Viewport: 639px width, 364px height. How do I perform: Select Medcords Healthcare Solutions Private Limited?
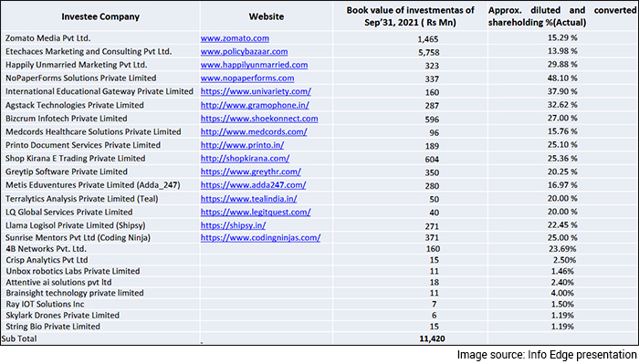(x=93, y=132)
